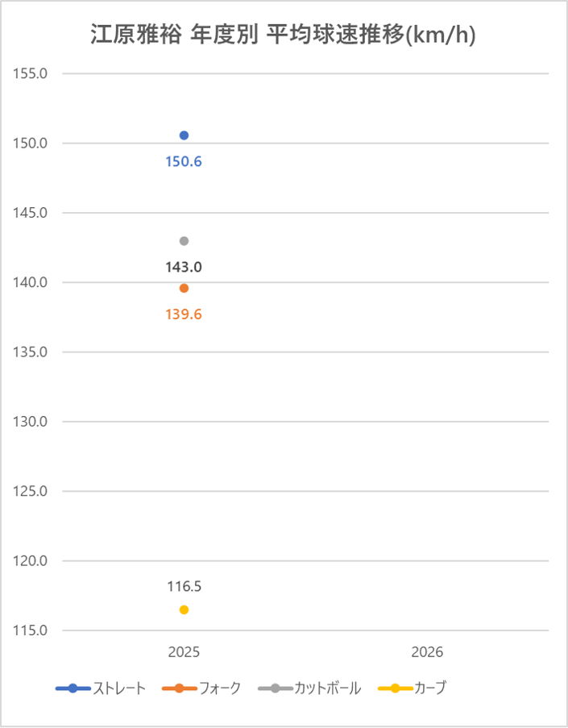
Task: Click the ストレート legend marker icon
Action: [73, 688]
